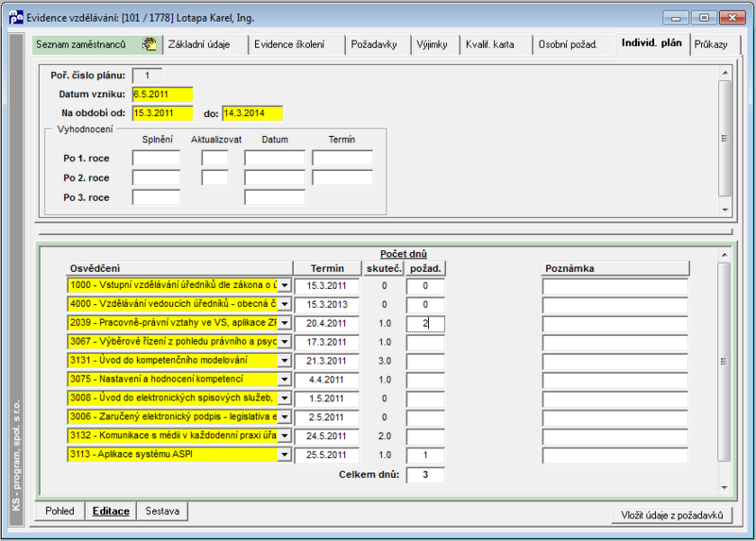Click Splnění field for Po 1. roce
The image size is (756, 541).
[156, 158]
